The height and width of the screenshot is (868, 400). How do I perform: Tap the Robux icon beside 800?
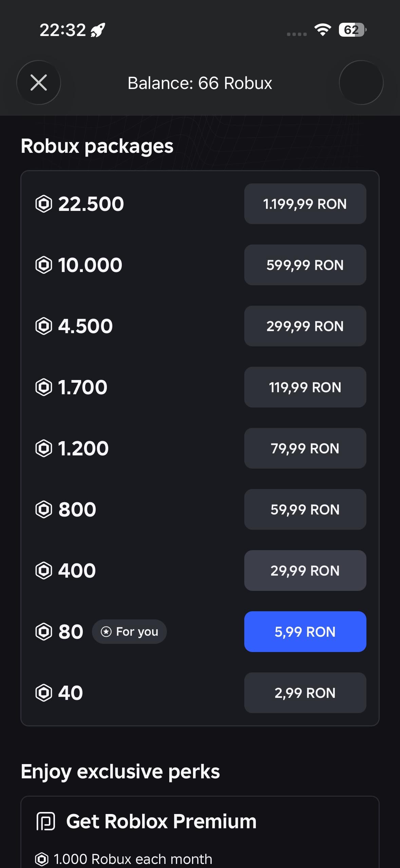[44, 509]
